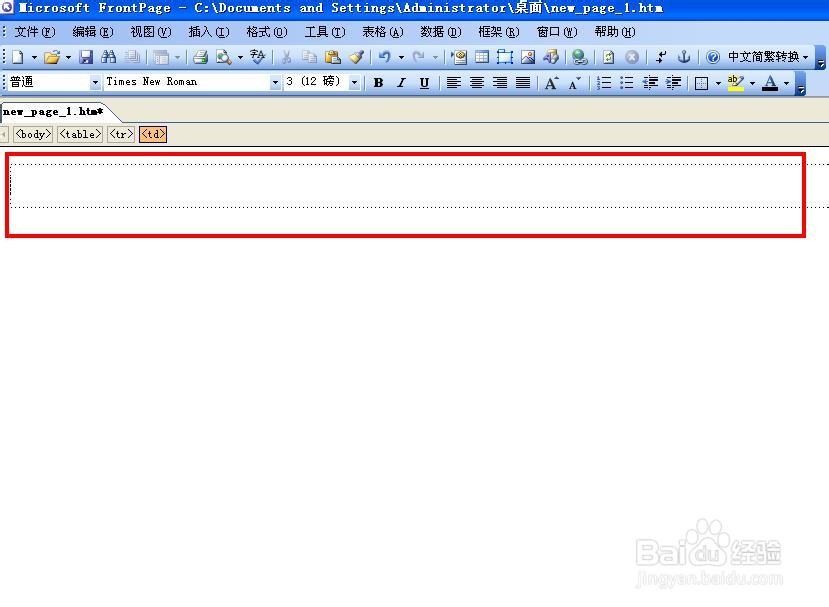Click the Insert Table grid icon
The width and height of the screenshot is (829, 607).
coord(482,57)
